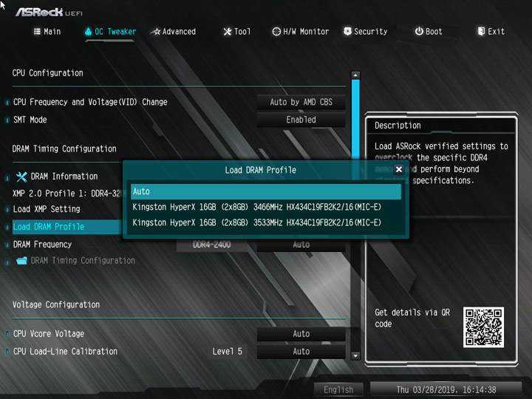
Task: Click the Level 5 calibration value
Action: point(228,352)
